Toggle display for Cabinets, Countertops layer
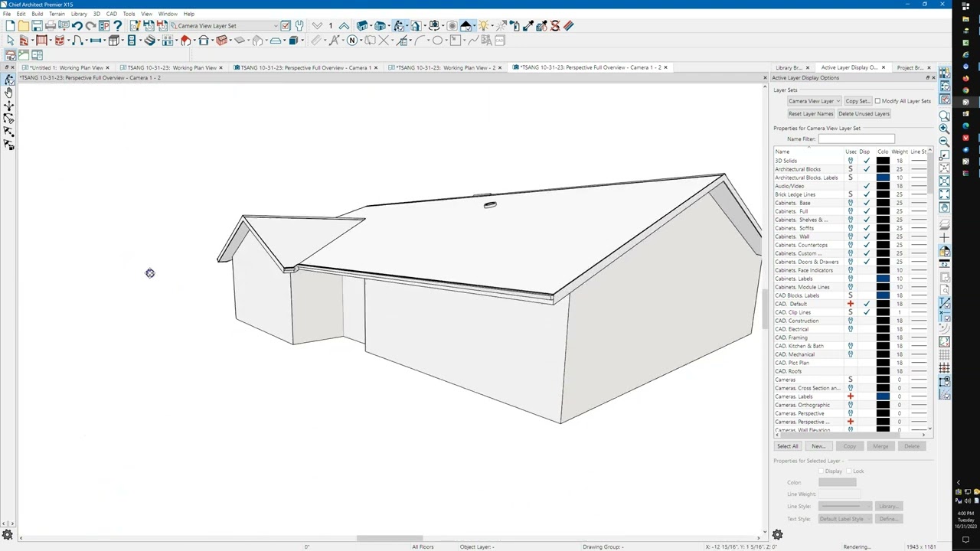The height and width of the screenshot is (551, 980). [866, 245]
